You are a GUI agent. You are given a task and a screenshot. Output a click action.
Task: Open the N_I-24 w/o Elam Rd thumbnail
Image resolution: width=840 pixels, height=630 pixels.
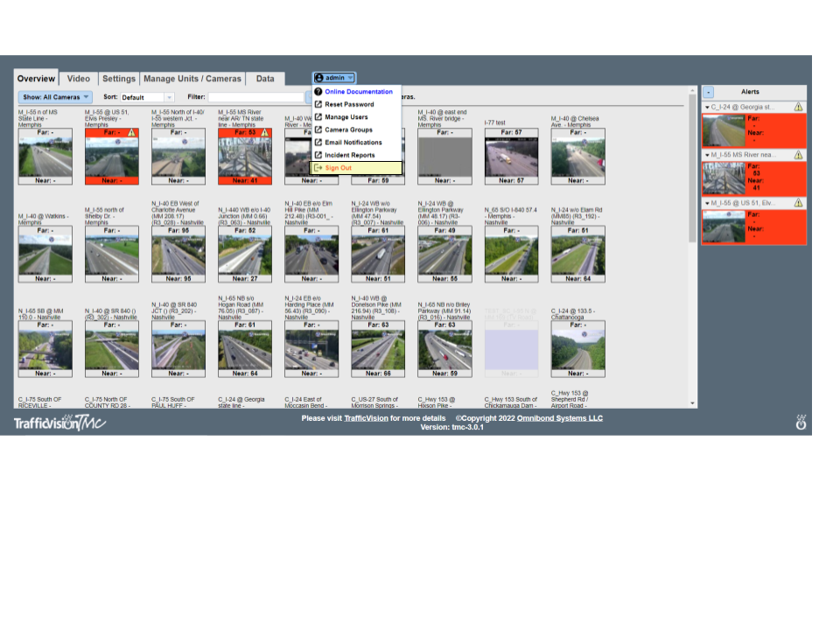tap(578, 255)
